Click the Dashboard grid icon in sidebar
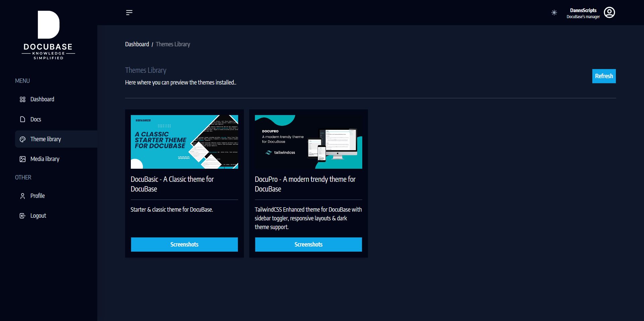The height and width of the screenshot is (321, 644). 22,99
